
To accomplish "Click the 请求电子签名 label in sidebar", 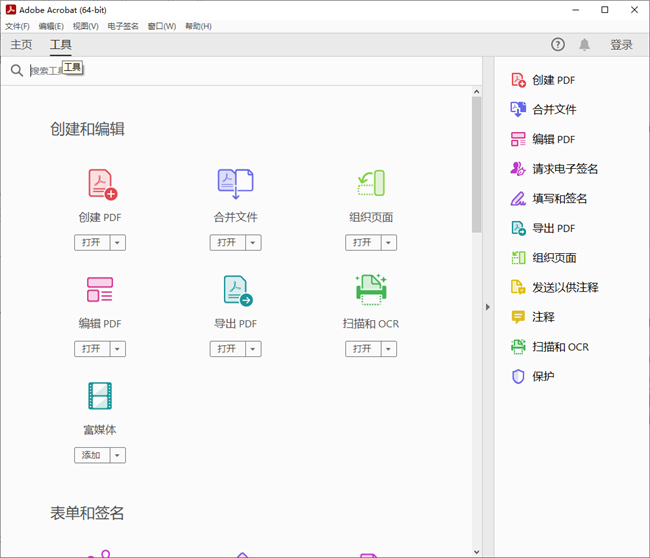I will pyautogui.click(x=565, y=169).
